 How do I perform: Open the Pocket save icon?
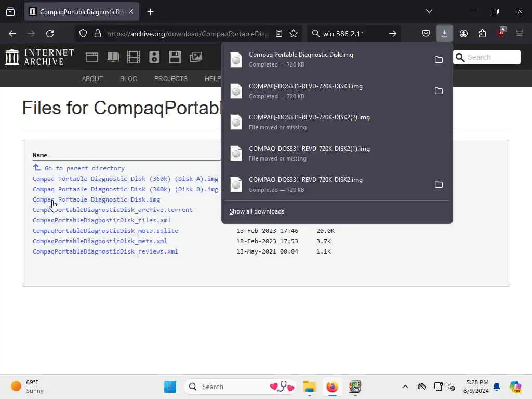[x=426, y=33]
